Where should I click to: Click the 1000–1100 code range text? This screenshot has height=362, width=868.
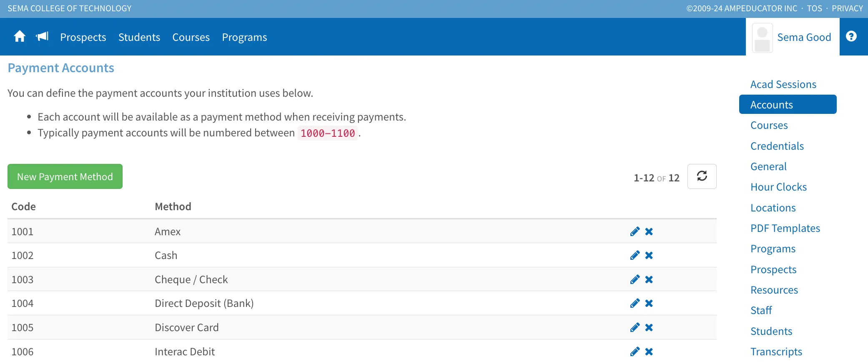pos(328,133)
